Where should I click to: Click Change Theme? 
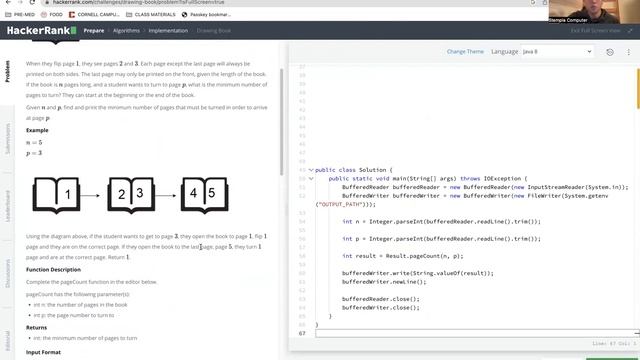pos(465,52)
